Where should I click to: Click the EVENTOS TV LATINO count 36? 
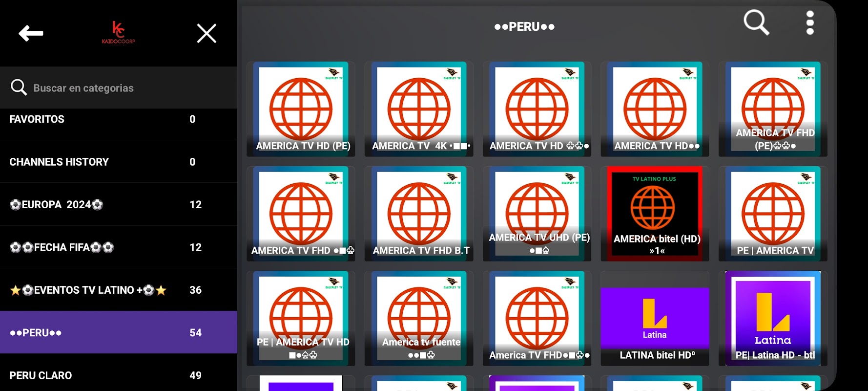tap(195, 290)
